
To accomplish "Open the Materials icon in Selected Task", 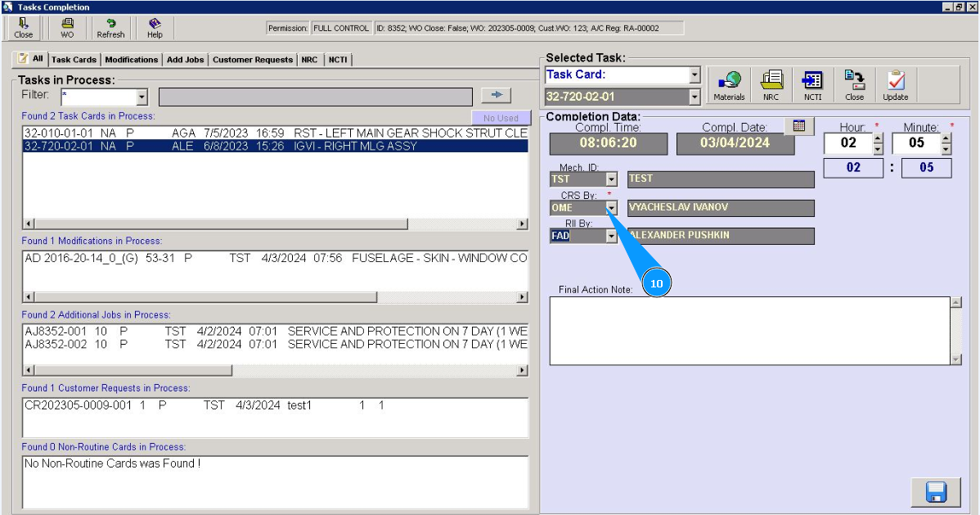I will (x=730, y=85).
